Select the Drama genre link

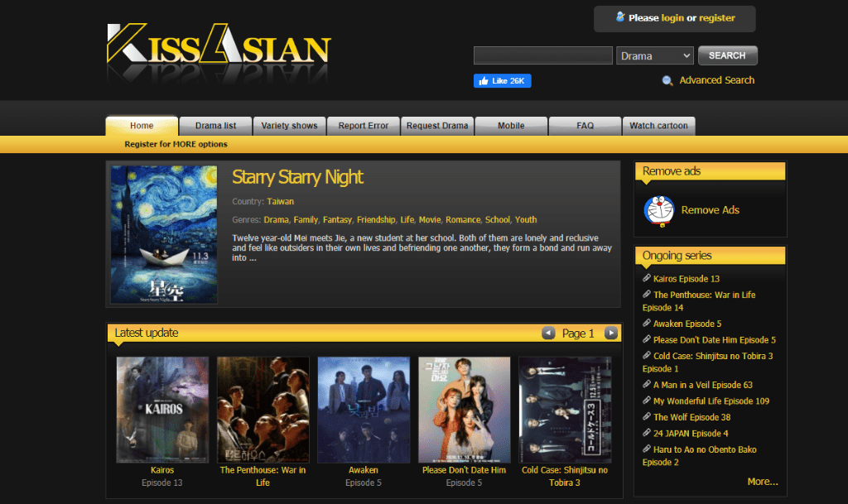point(277,220)
